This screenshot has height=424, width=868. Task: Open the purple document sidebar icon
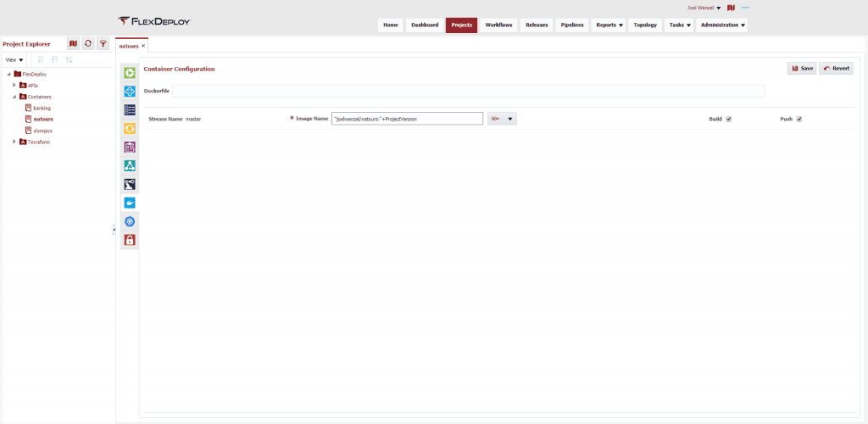(130, 148)
